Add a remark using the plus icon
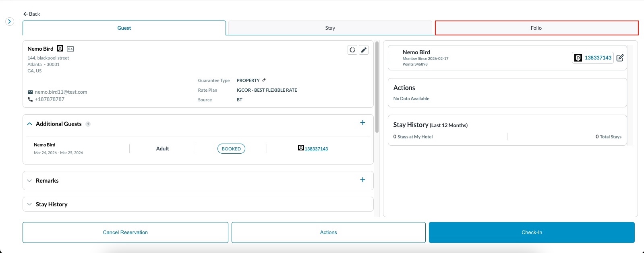The image size is (644, 253). 362,180
